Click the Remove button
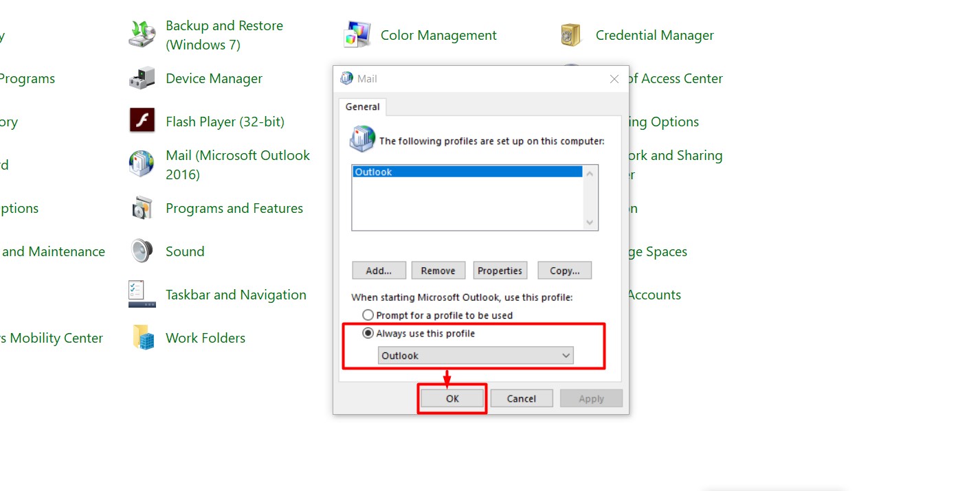 pos(438,271)
